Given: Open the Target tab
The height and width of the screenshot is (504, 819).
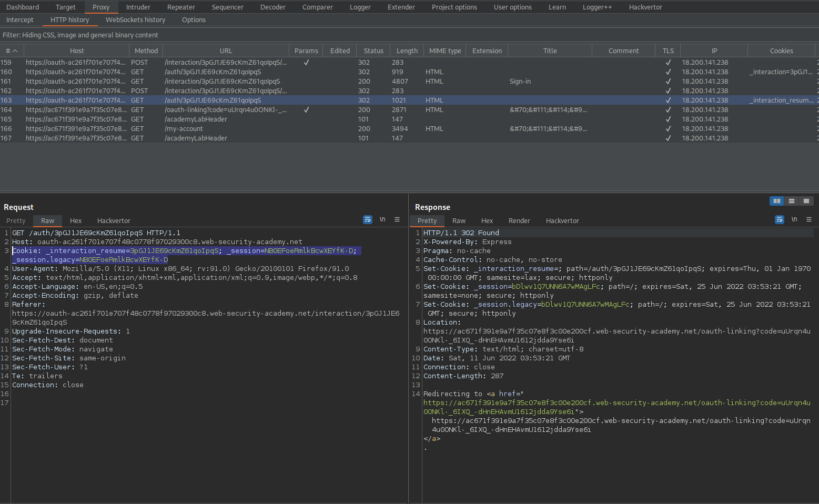Looking at the screenshot, I should 66,7.
